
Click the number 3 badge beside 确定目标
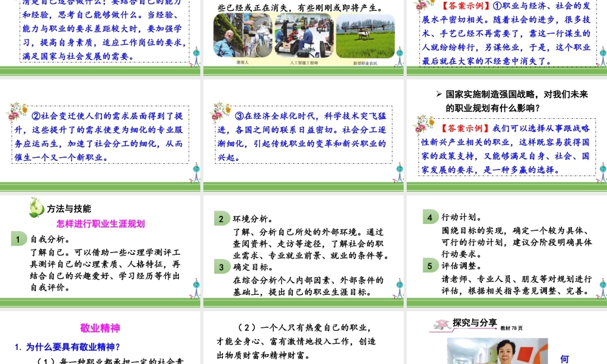pyautogui.click(x=222, y=266)
